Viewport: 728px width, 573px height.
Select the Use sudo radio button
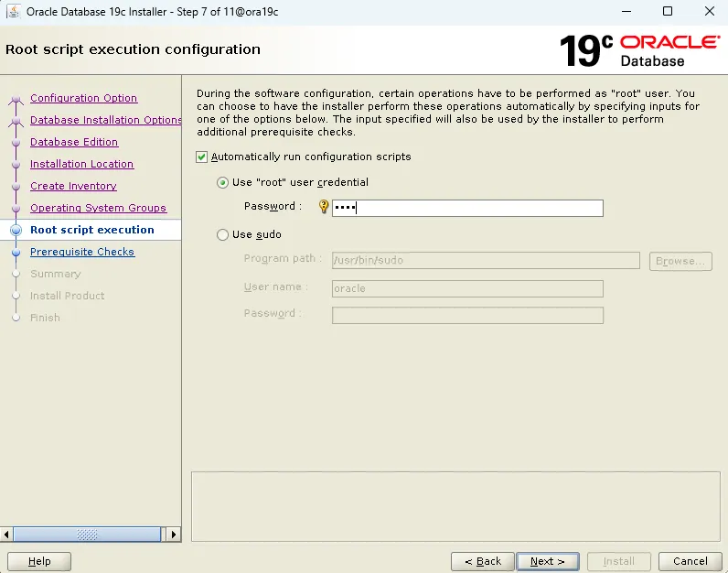(x=222, y=234)
